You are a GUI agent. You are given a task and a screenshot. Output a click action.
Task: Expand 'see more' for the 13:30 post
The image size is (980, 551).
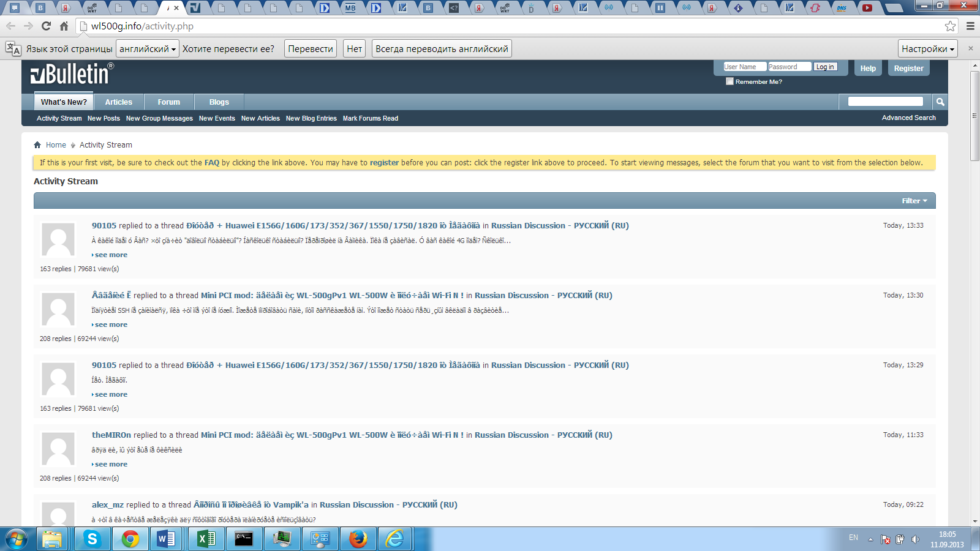click(111, 324)
